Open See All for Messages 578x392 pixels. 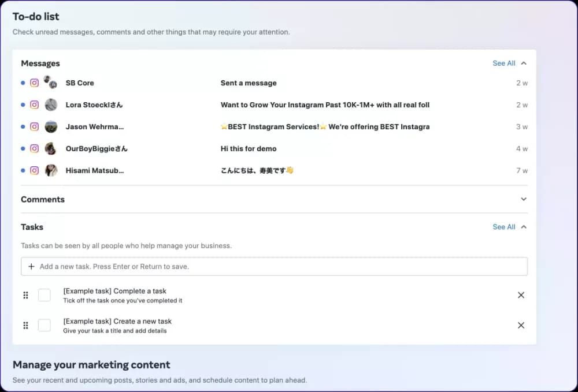pos(503,64)
